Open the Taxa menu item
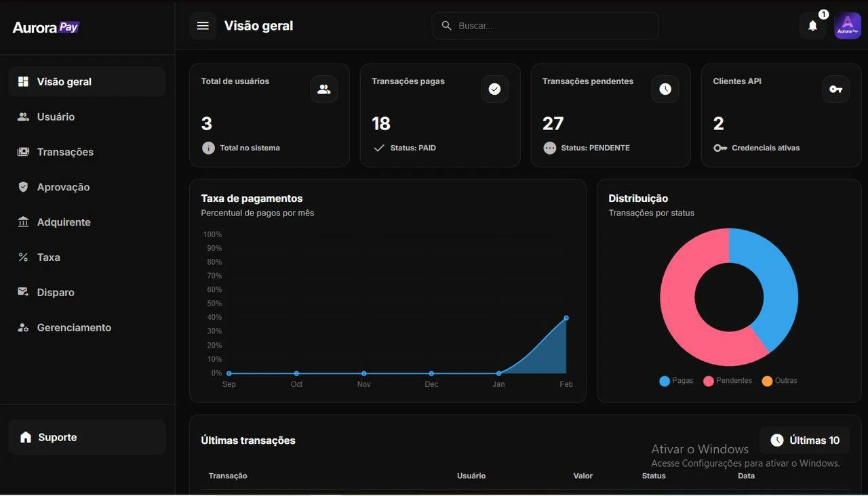868x496 pixels. (48, 257)
